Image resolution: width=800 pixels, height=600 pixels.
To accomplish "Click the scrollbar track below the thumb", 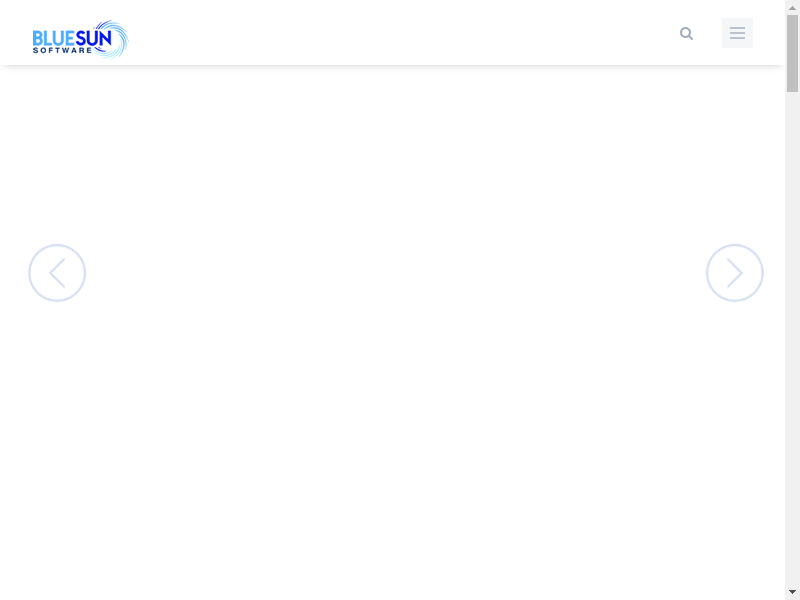I will [x=792, y=339].
